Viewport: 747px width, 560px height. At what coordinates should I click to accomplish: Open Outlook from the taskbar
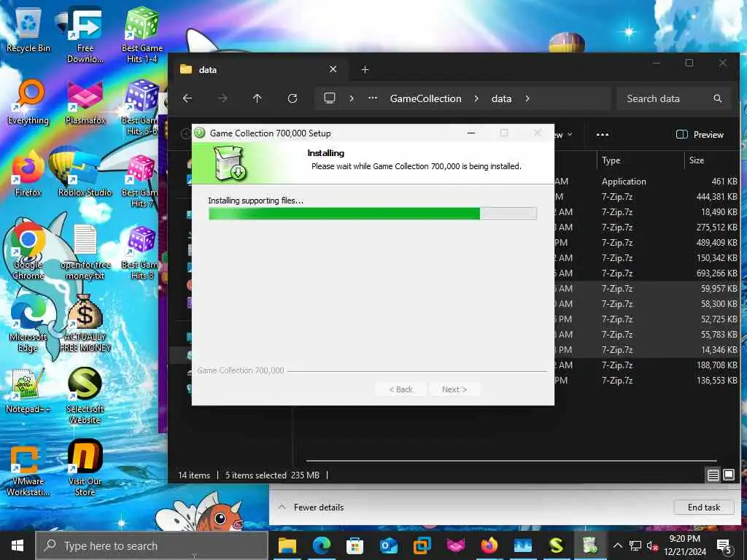tap(388, 545)
